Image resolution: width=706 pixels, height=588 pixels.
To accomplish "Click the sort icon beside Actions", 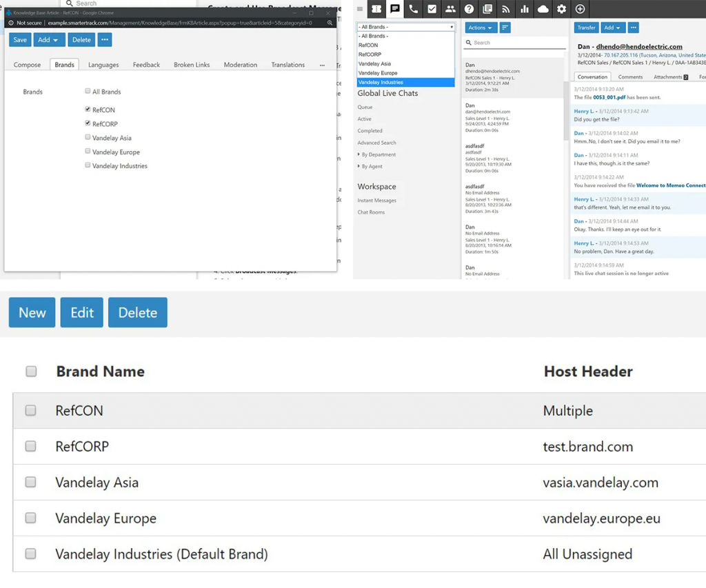I will 505,28.
